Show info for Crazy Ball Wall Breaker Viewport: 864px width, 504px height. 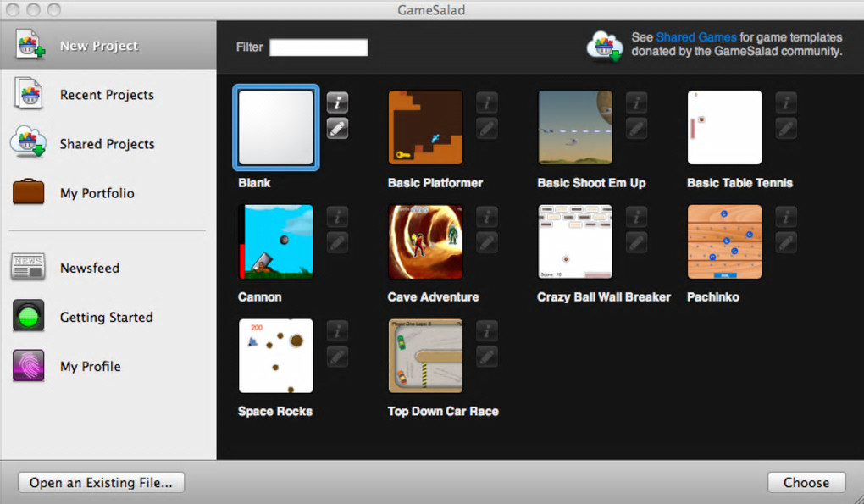click(x=636, y=217)
